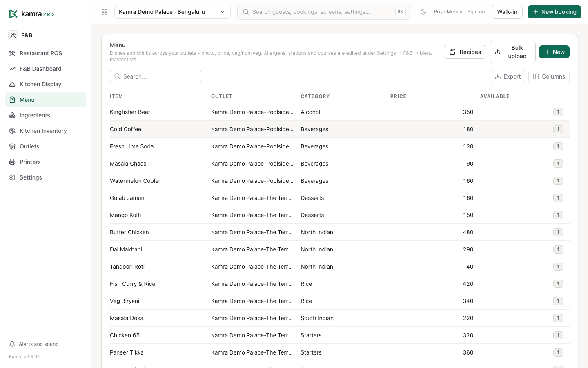Click the Walk-in button
The width and height of the screenshot is (588, 368).
click(x=507, y=12)
